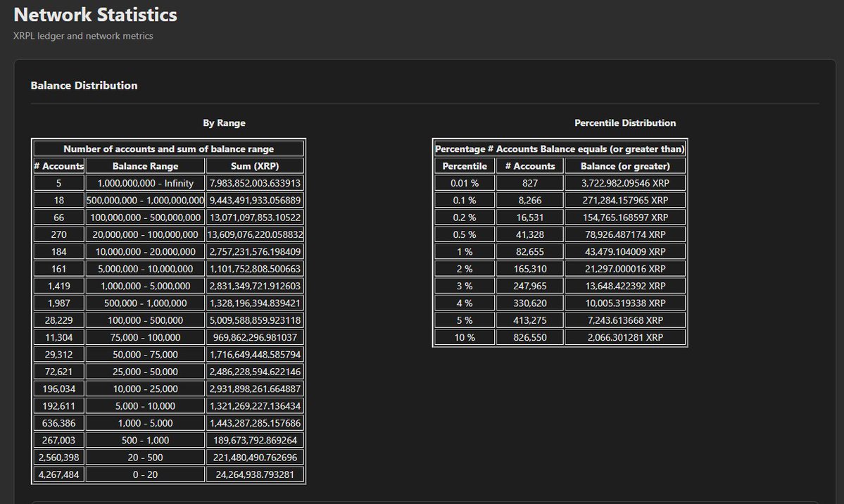The image size is (844, 504).
Task: Select the sum "24,264,938.793281"
Action: tap(255, 475)
